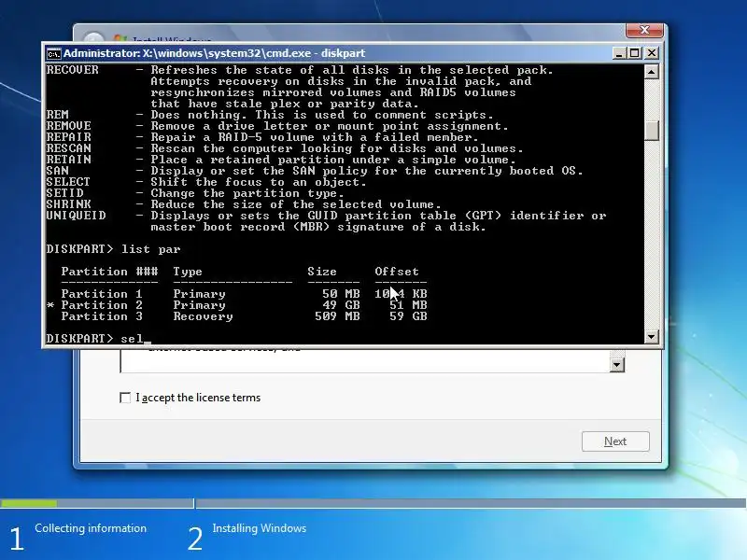
Task: Click the cmd.exe system menu icon in title bar
Action: [x=53, y=53]
